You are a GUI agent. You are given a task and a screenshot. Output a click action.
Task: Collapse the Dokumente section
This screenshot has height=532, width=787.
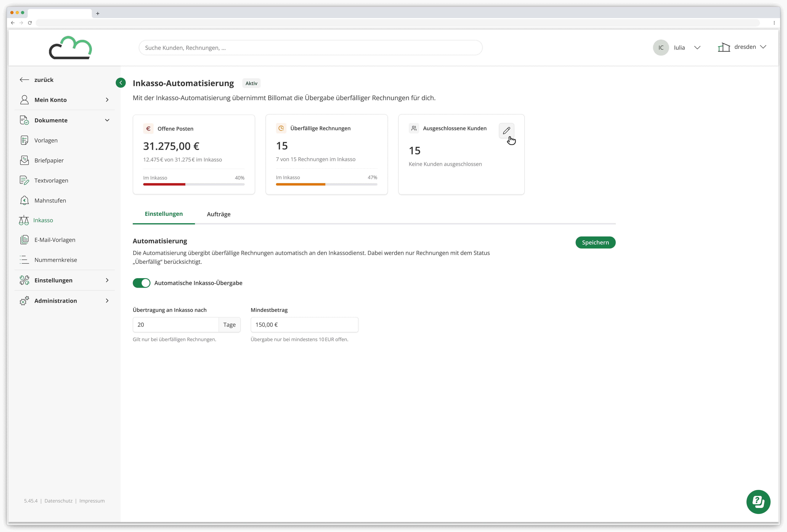[107, 120]
